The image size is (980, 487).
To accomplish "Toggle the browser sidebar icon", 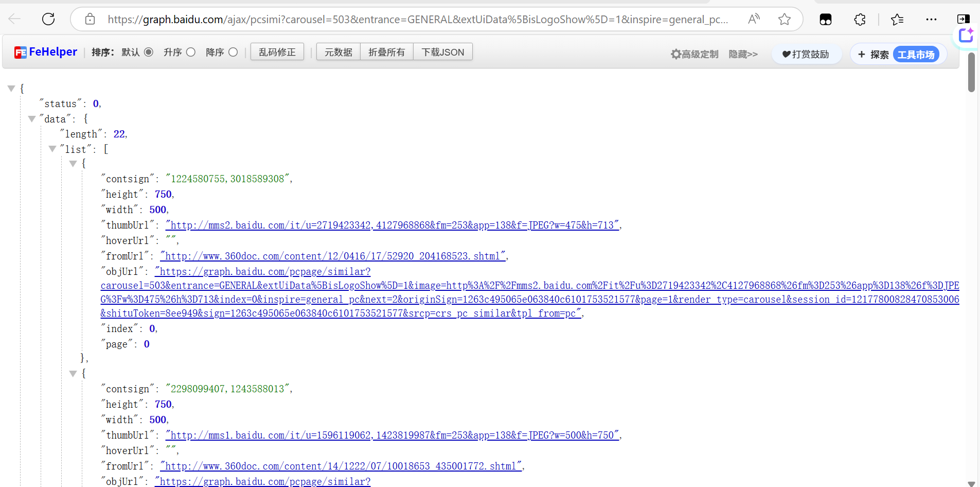I will point(963,20).
